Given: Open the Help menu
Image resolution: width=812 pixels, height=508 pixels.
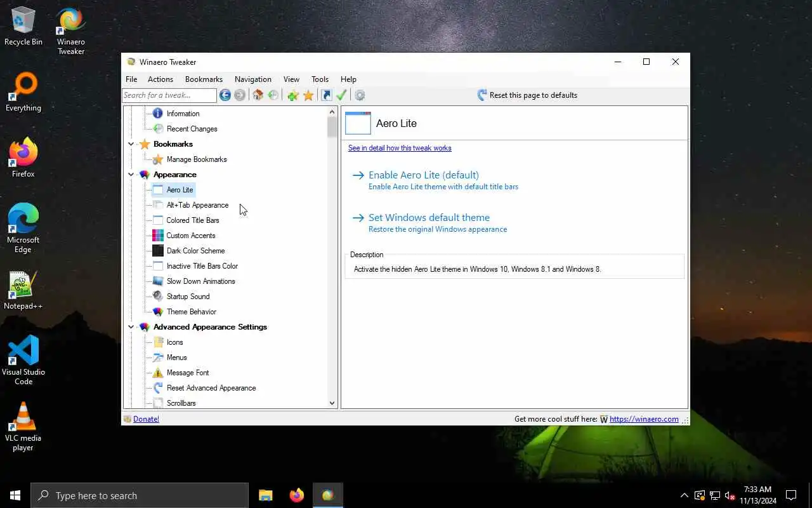Looking at the screenshot, I should [348, 79].
